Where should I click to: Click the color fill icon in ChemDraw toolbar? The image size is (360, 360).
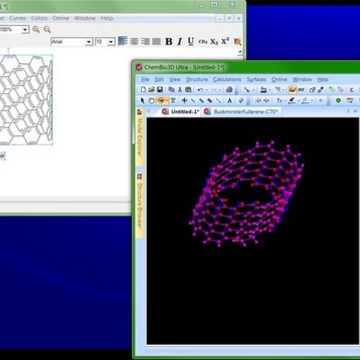tap(237, 42)
